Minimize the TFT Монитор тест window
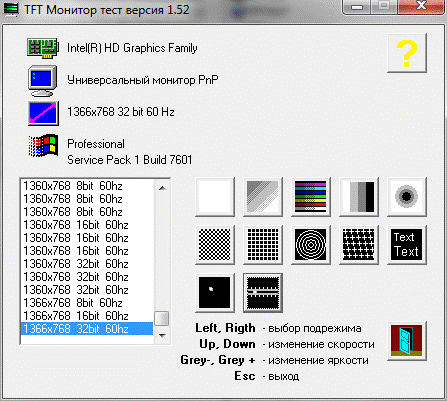The image size is (447, 401). point(357,7)
